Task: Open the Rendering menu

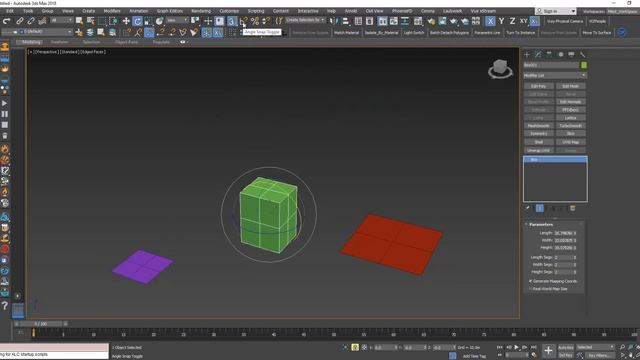Action: [201, 11]
